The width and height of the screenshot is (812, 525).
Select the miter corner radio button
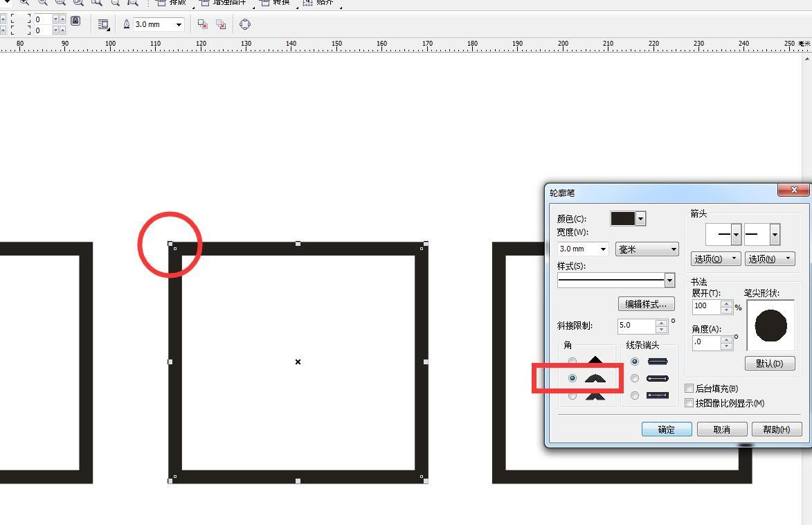click(572, 362)
